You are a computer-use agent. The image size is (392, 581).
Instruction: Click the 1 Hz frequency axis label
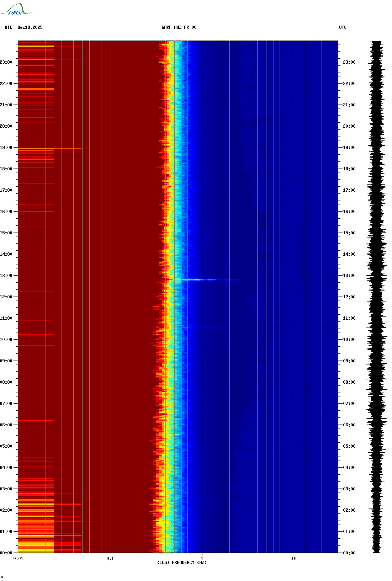tap(202, 559)
